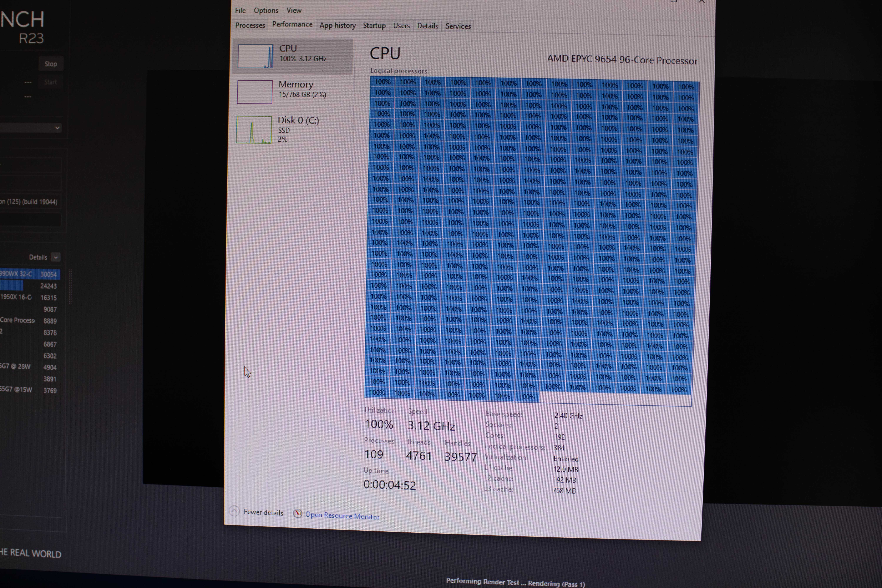
Task: Select the 30054 score ranking row
Action: coord(30,274)
